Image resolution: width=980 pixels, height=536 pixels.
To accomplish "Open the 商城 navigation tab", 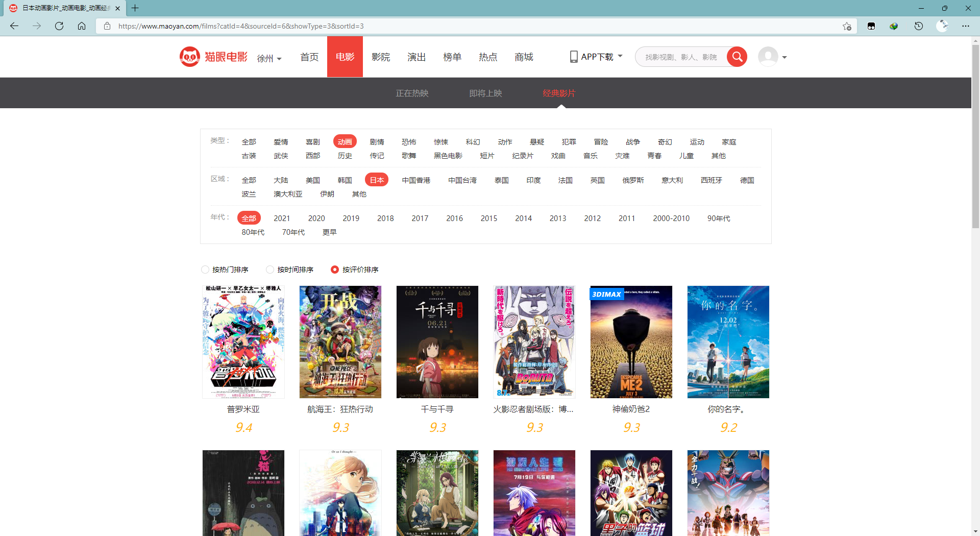I will [x=524, y=57].
